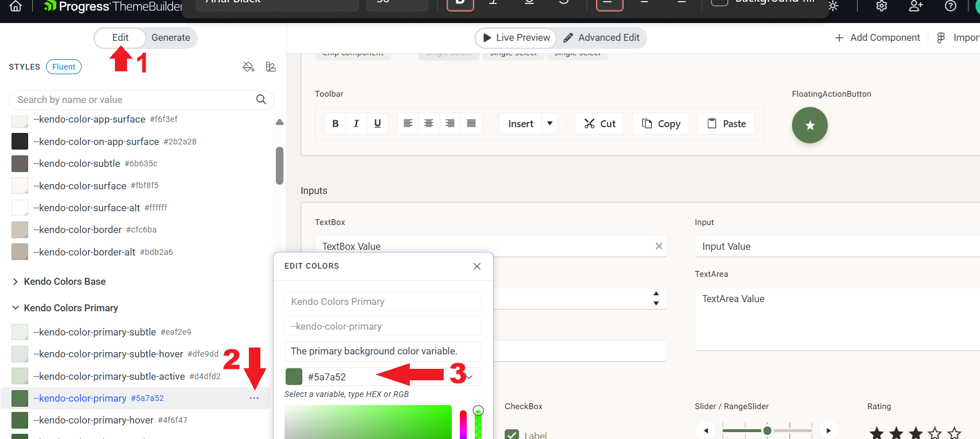Image resolution: width=980 pixels, height=439 pixels.
Task: Close the Edit Colors popup
Action: point(477,266)
